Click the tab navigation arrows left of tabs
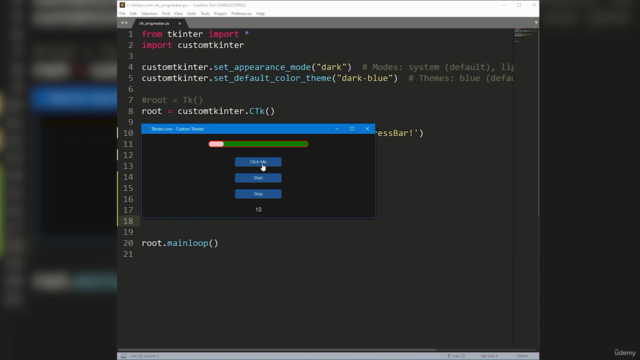This screenshot has height=360, width=640. 124,23
